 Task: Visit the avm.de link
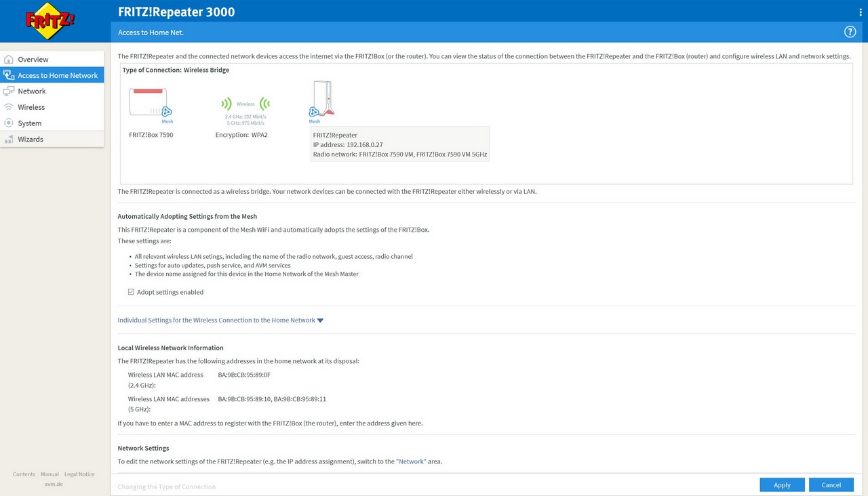pyautogui.click(x=54, y=484)
